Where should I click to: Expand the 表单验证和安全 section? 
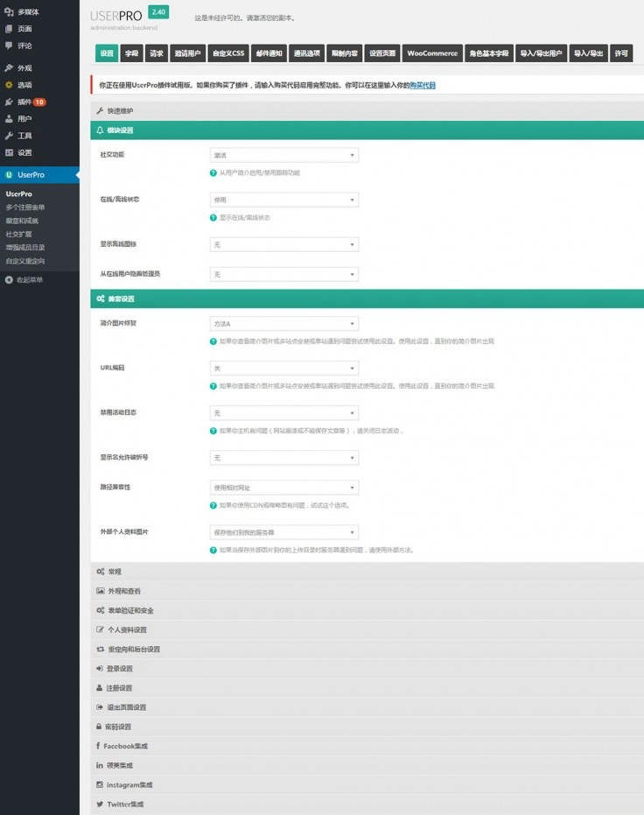coord(367,610)
